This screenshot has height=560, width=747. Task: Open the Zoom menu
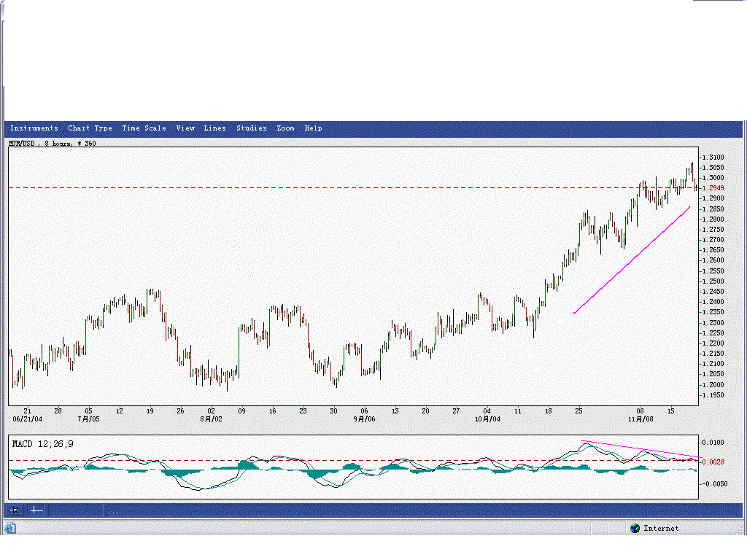click(285, 128)
